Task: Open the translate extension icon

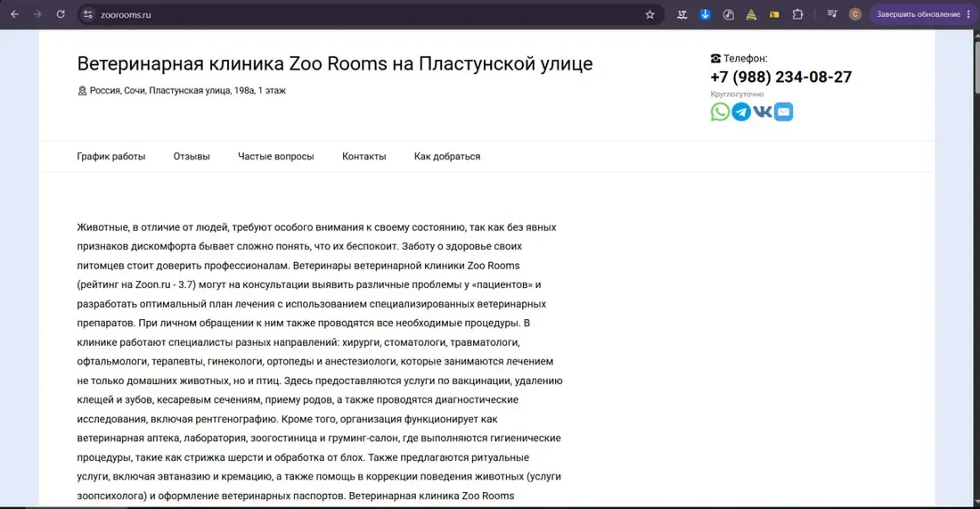Action: [682, 14]
